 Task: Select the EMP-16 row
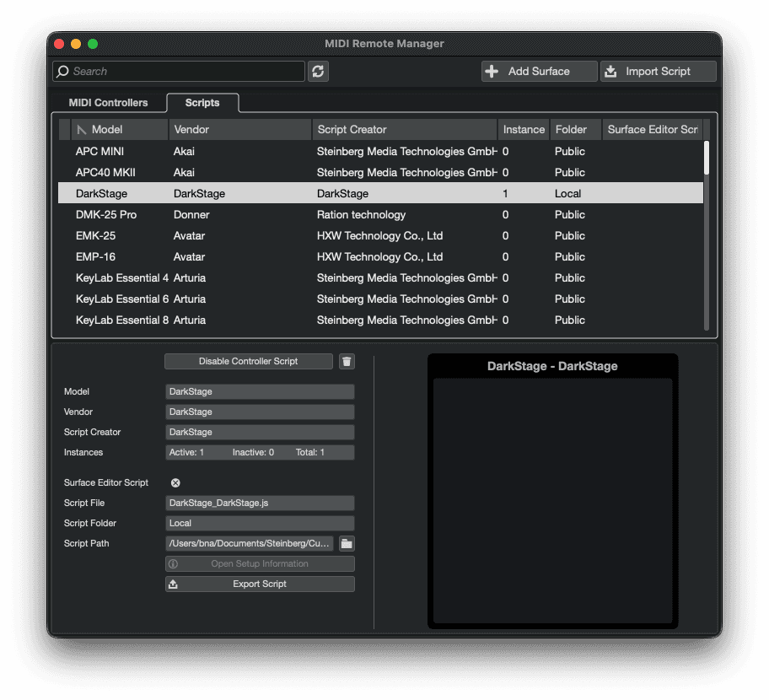pyautogui.click(x=380, y=257)
